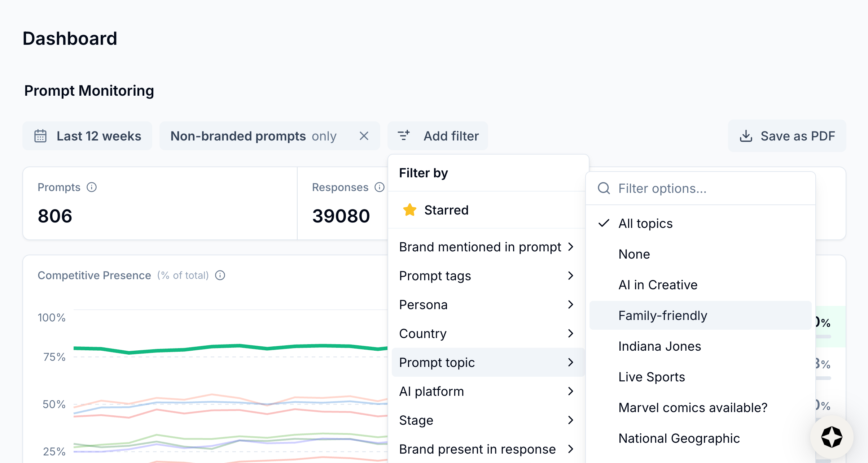Choose the None topic option

tap(634, 254)
